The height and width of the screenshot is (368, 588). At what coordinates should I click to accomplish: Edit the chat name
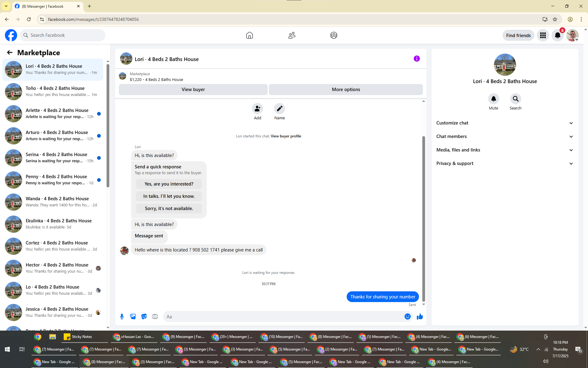280,109
